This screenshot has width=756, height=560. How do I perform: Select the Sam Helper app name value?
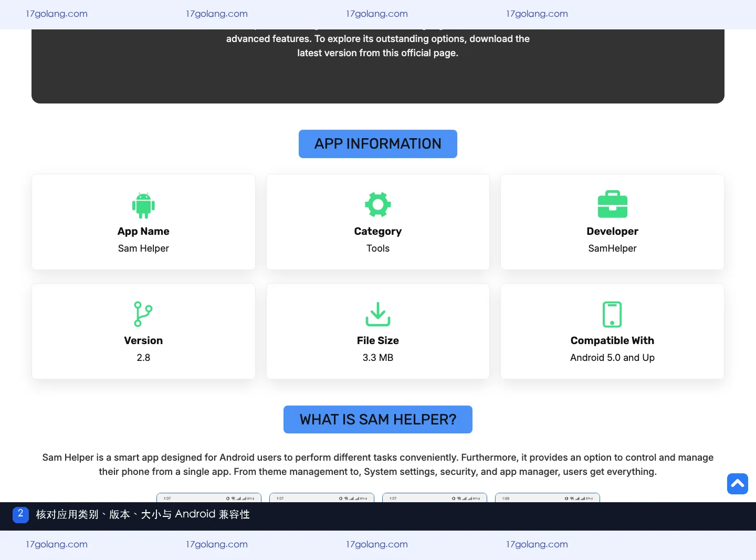coord(143,248)
